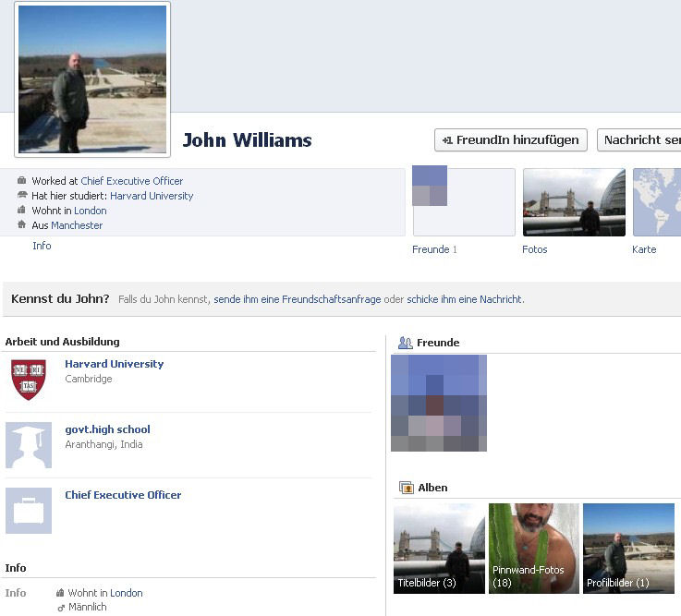Open the Pinnwand-Fotos (18) album

(534, 549)
